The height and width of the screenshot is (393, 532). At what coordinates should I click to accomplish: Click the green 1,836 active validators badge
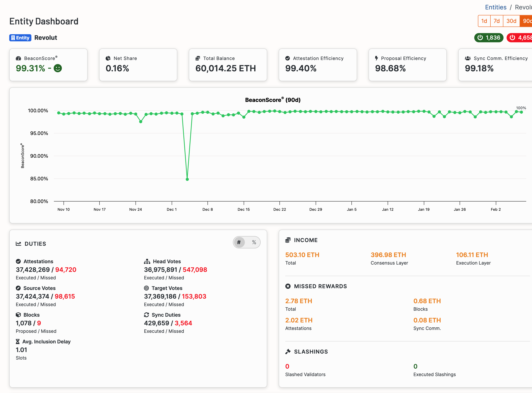click(489, 37)
